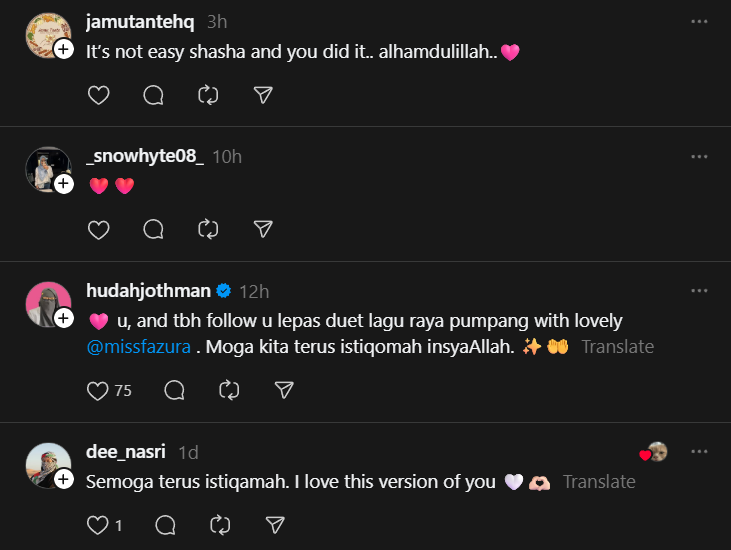Open hudahjothman's profile via username
Image resolution: width=731 pixels, height=550 pixels.
point(149,291)
